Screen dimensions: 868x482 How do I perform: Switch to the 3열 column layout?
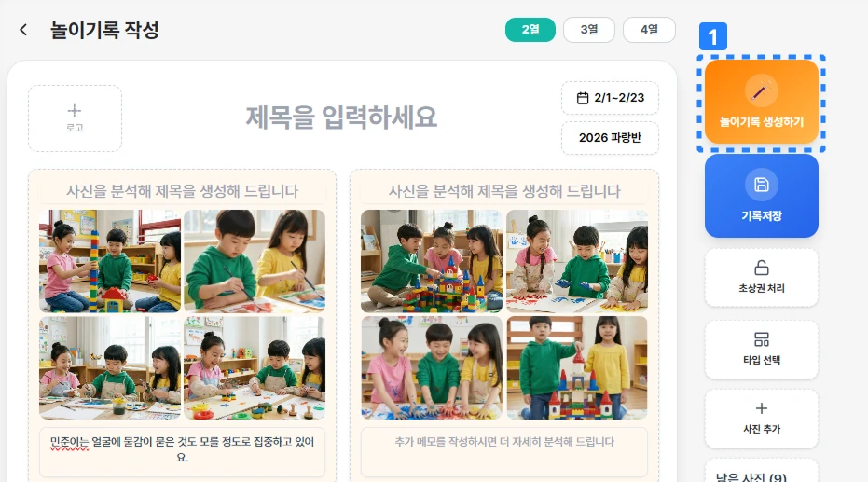tap(589, 29)
